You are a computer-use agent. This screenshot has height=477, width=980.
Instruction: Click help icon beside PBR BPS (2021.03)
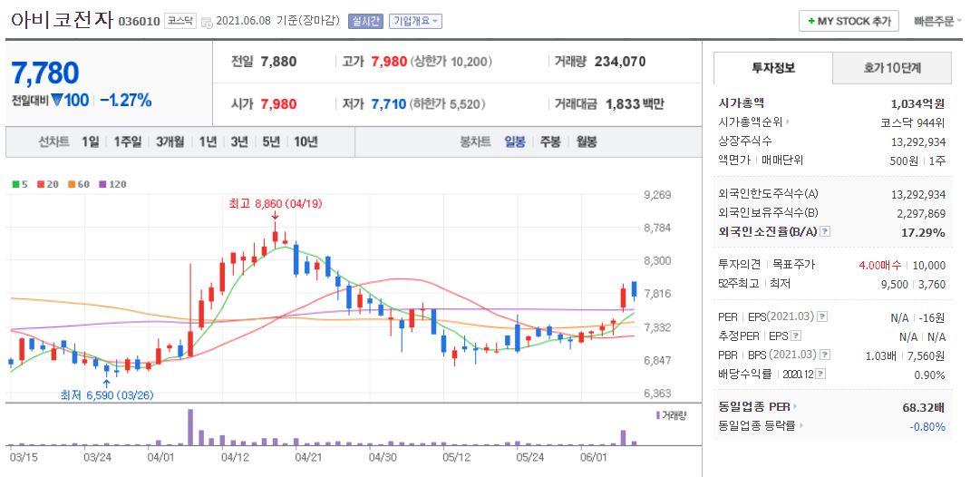(x=825, y=355)
